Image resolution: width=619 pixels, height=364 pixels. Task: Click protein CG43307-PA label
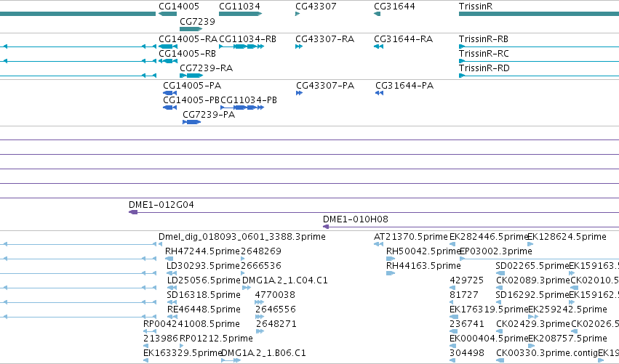325,86
